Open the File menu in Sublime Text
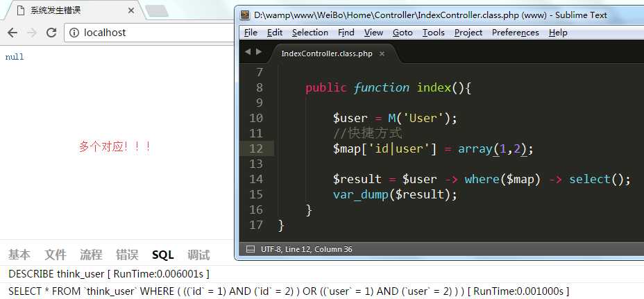 251,33
